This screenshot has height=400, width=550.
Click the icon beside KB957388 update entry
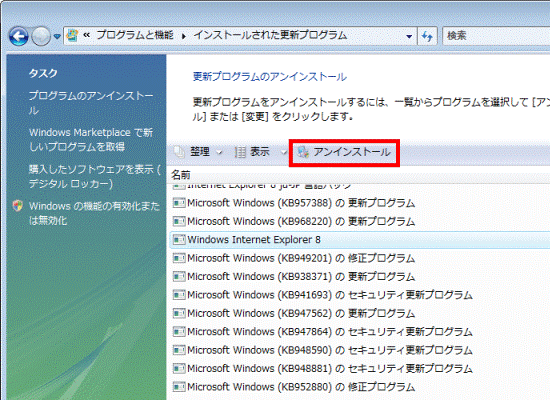(x=179, y=203)
